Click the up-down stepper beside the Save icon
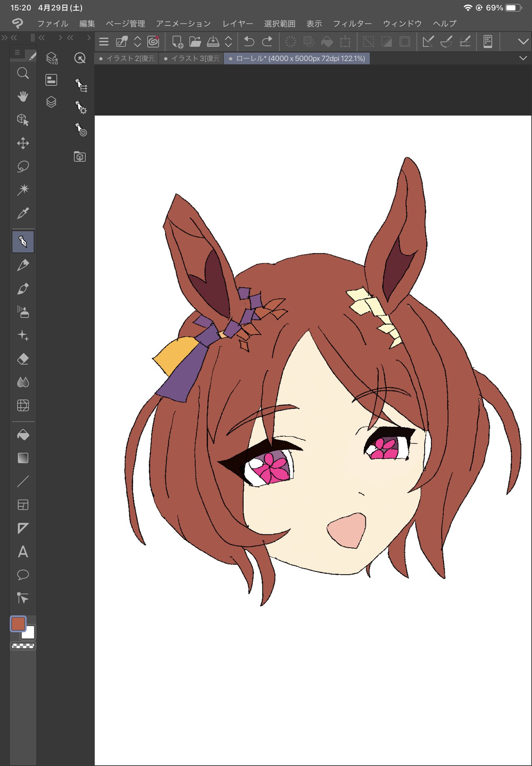This screenshot has width=532, height=766. (228, 41)
